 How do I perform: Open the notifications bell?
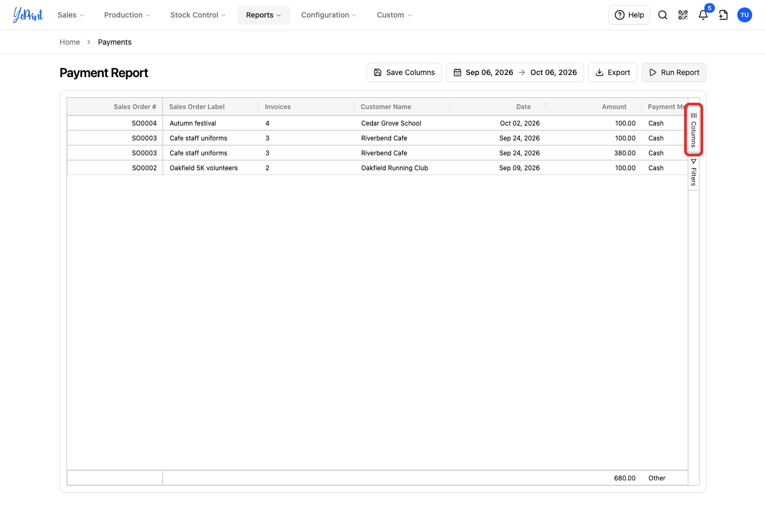point(703,15)
